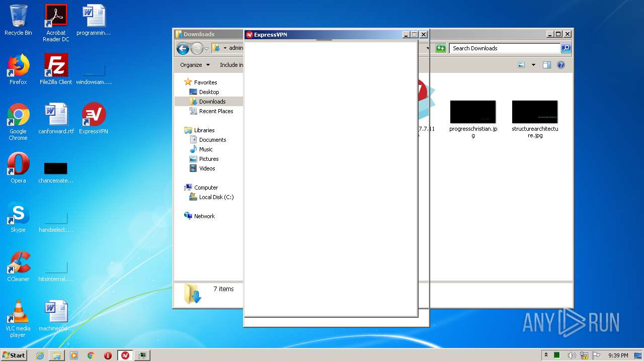Screen dimensions: 644x362
Task: Launch Google Chrome from desktop
Action: tap(18, 122)
